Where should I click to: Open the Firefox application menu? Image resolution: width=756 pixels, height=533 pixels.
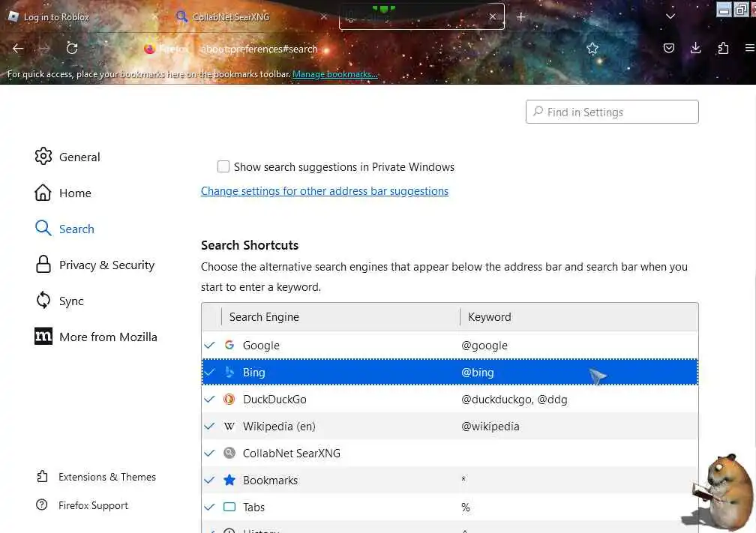tap(749, 48)
